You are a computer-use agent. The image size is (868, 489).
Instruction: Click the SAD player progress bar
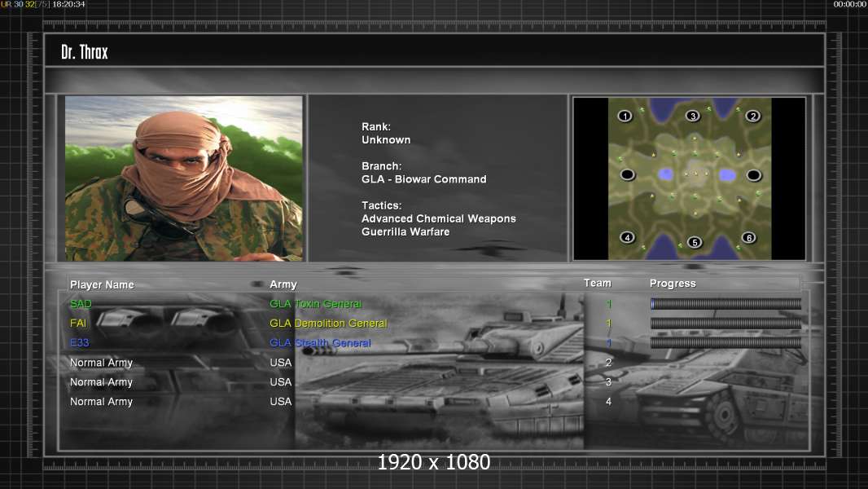pyautogui.click(x=726, y=303)
